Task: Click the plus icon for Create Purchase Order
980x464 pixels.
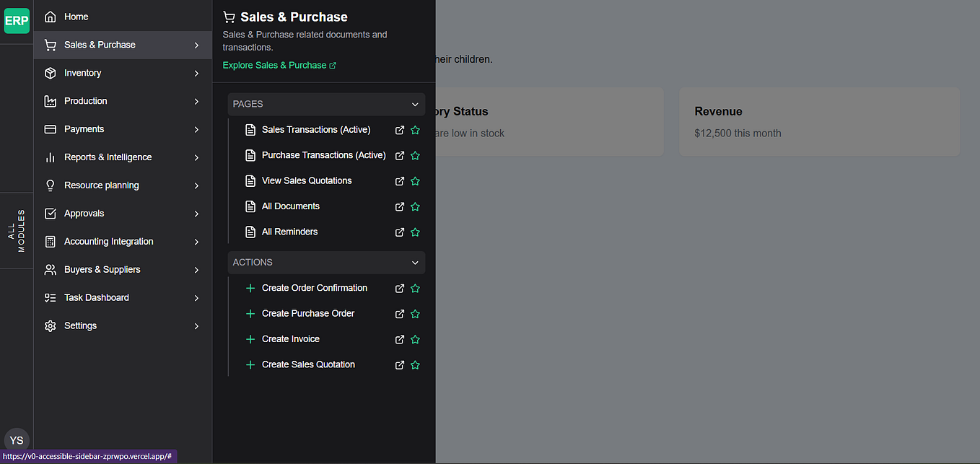Action: (250, 314)
